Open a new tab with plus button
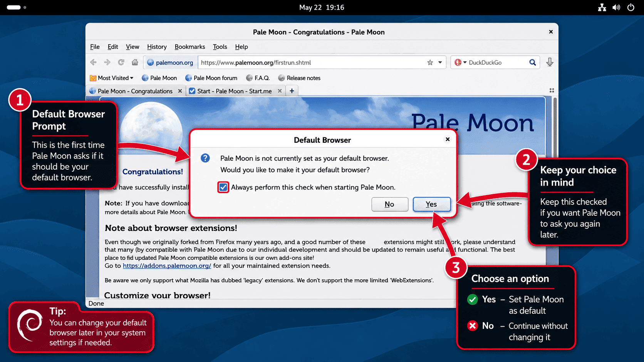The width and height of the screenshot is (644, 362). [x=292, y=91]
